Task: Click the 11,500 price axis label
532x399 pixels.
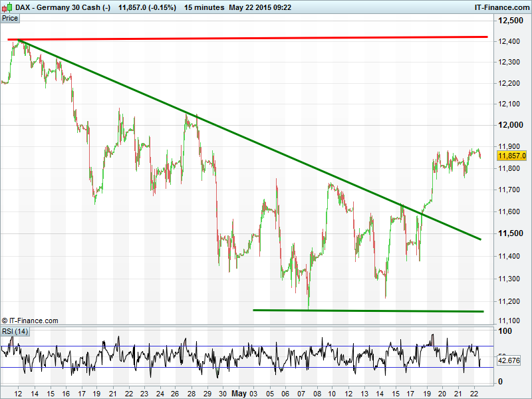Action: pyautogui.click(x=511, y=233)
